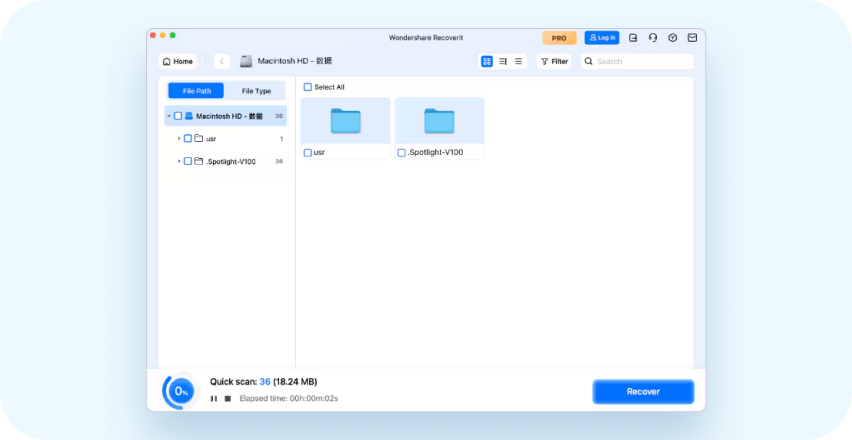The image size is (852, 440).
Task: Switch to detail list view icon
Action: point(503,61)
